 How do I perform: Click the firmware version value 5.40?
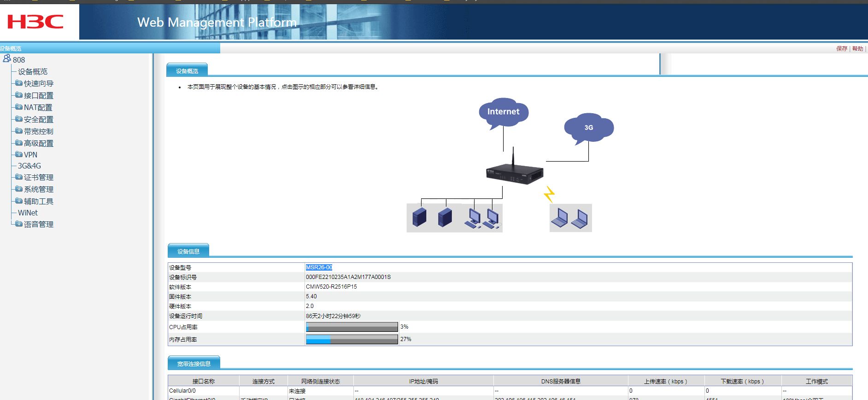pos(311,296)
